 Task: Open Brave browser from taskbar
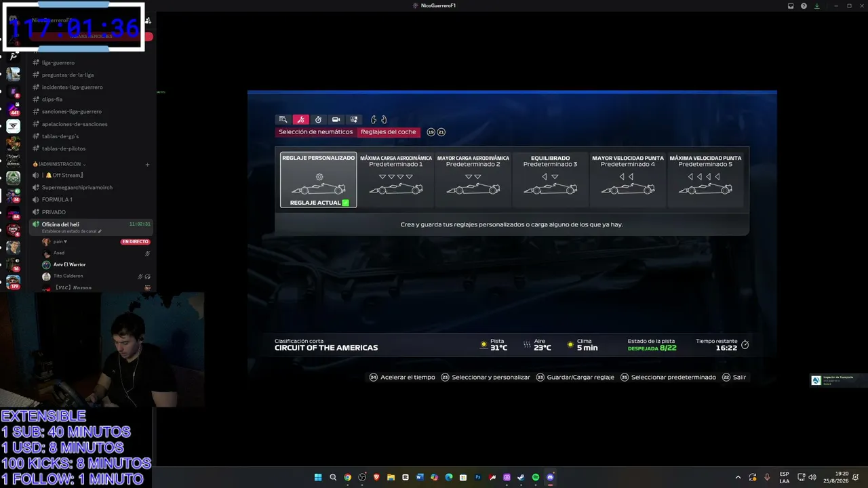pyautogui.click(x=376, y=477)
